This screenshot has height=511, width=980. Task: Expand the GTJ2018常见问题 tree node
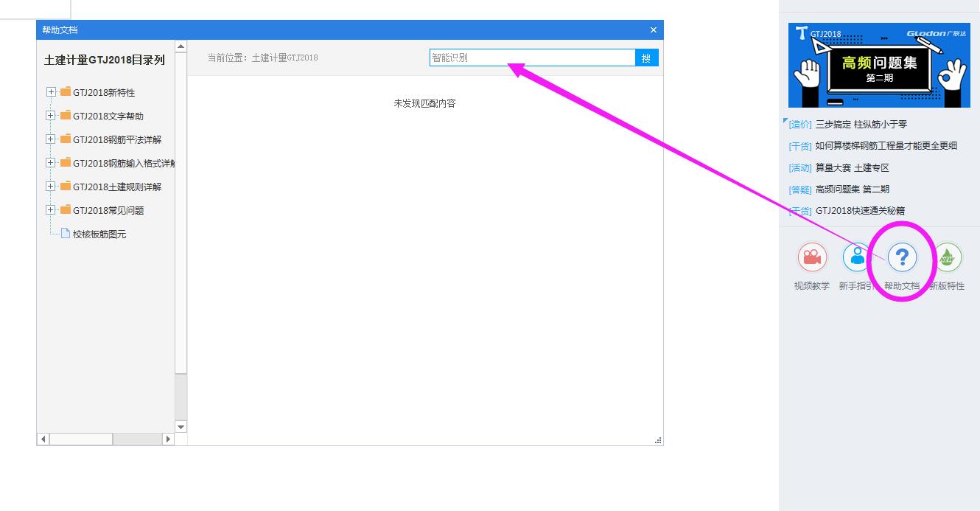click(x=51, y=210)
